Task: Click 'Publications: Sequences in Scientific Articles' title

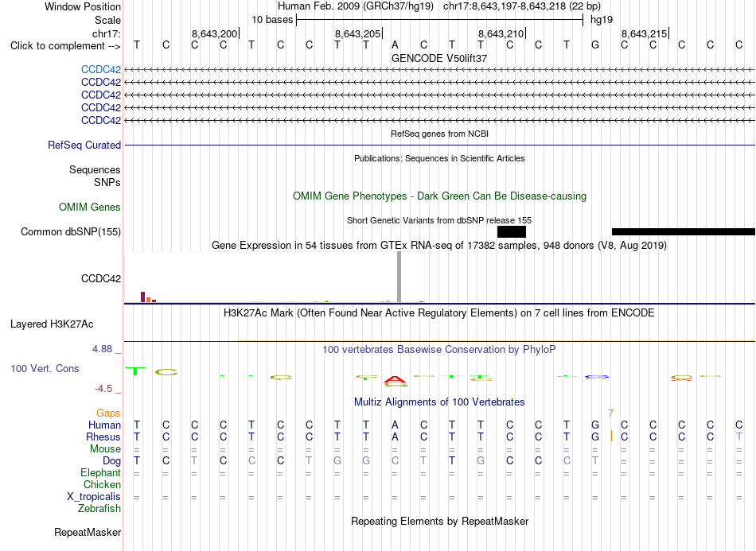Action: coord(439,158)
